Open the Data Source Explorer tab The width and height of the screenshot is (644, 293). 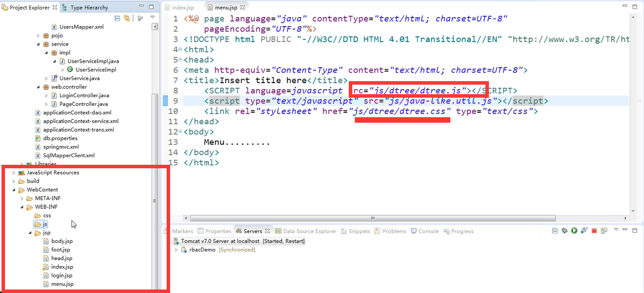tap(305, 231)
